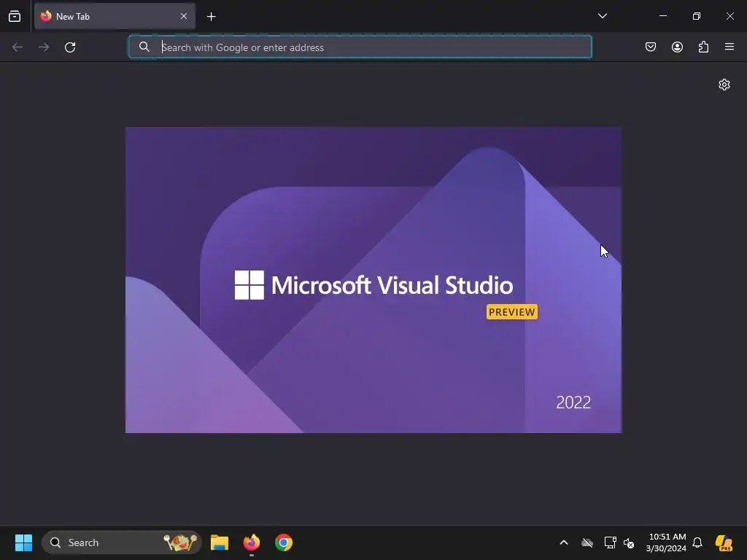Open the Firefox application hamburger menu
747x560 pixels.
[729, 47]
